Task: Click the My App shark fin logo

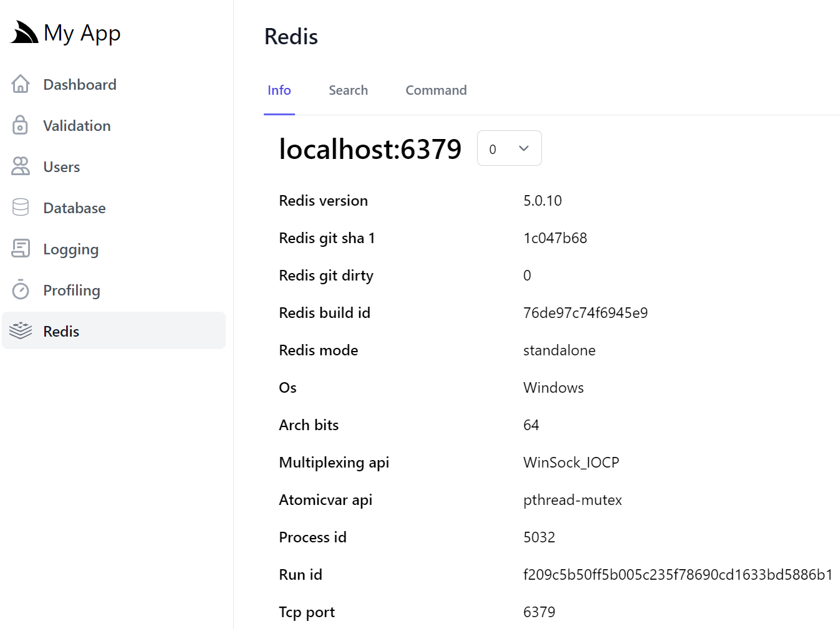Action: point(24,32)
